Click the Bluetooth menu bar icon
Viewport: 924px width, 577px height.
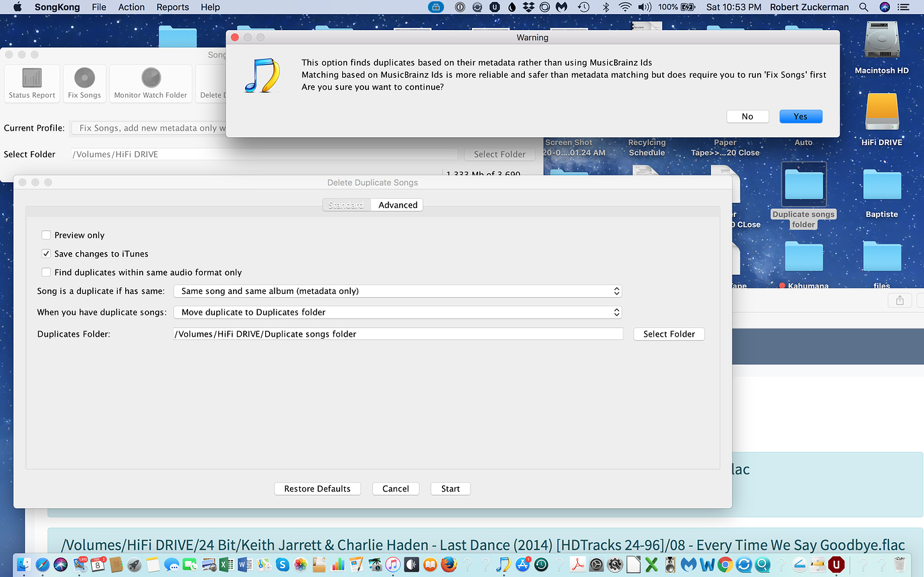(x=605, y=7)
